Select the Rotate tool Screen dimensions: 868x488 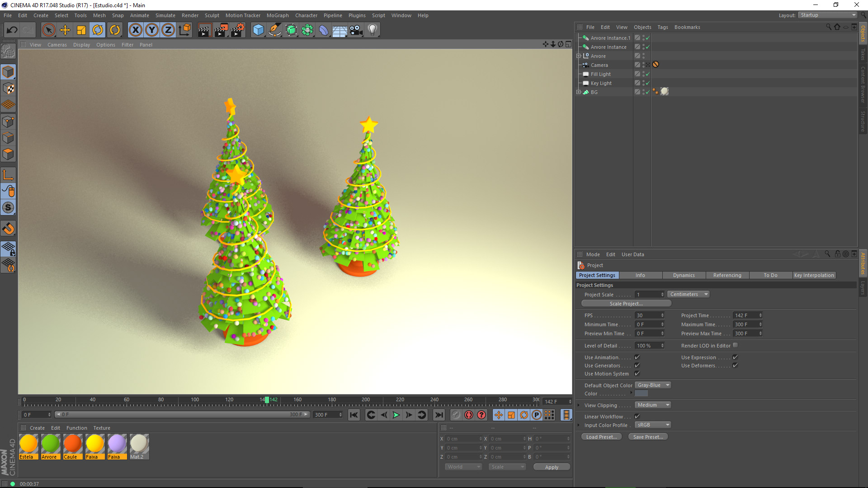(x=98, y=30)
